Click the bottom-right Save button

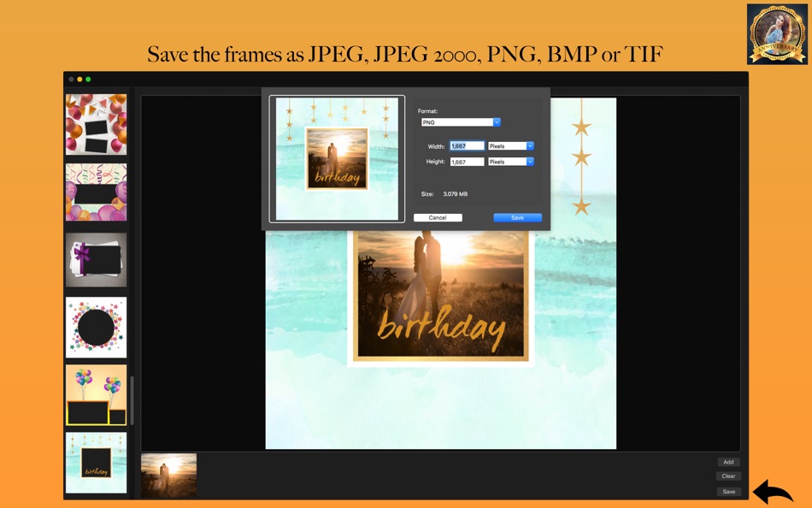click(x=728, y=492)
